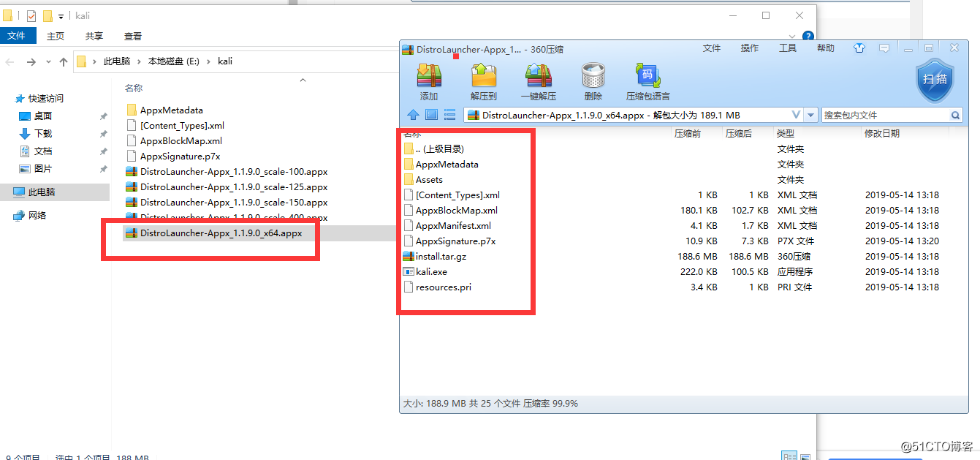Click the 添加 (Add) toolbar icon

click(x=429, y=76)
